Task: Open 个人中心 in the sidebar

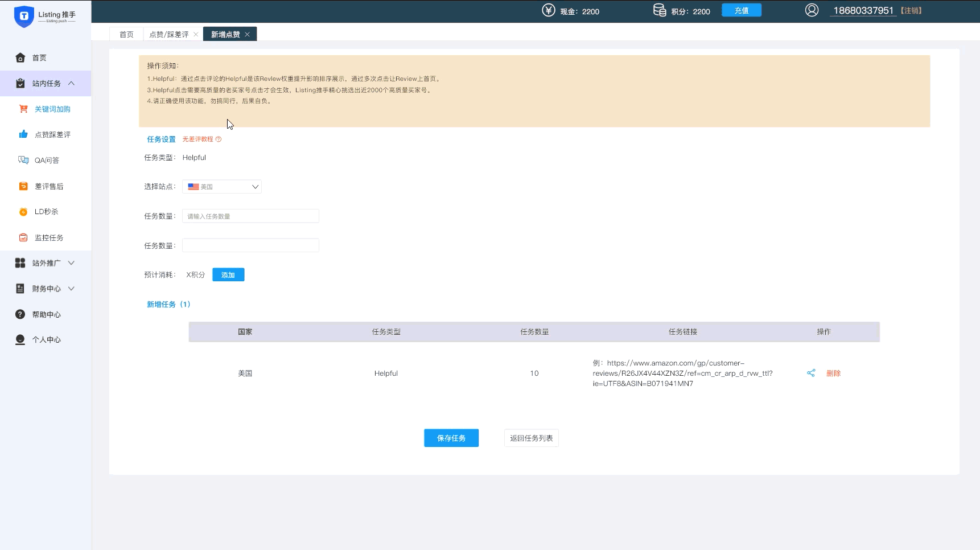Action: pyautogui.click(x=46, y=340)
